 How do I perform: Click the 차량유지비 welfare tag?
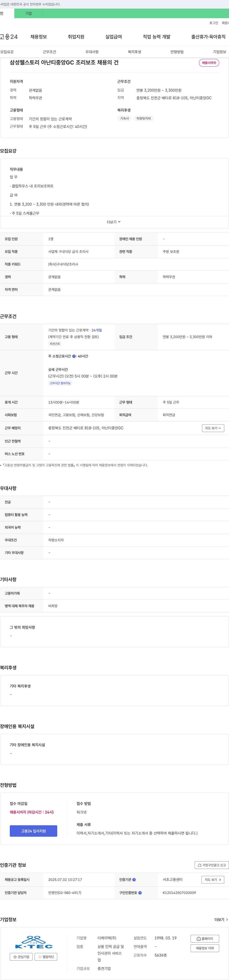pos(144,119)
